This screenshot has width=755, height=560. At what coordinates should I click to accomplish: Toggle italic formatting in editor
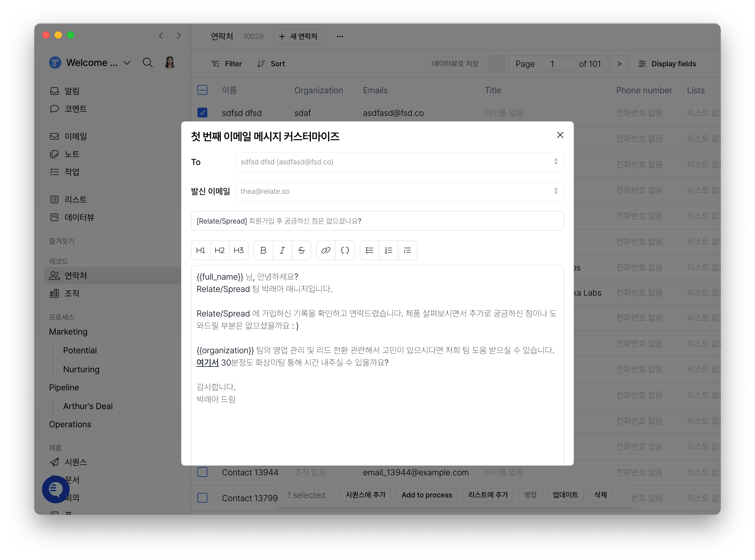pos(282,250)
